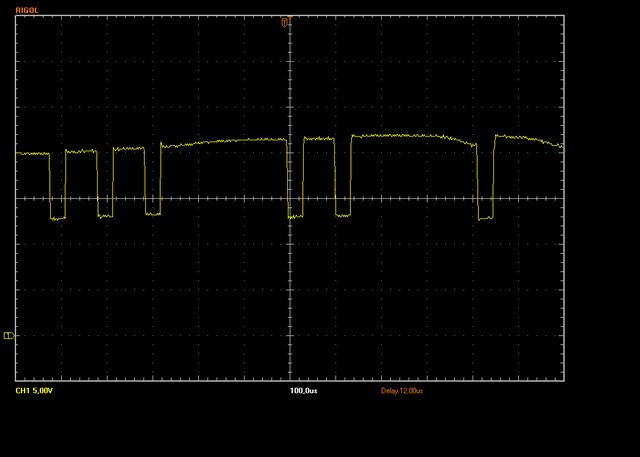The width and height of the screenshot is (640, 457).
Task: Select the orange trigger position marker at top
Action: point(286,21)
